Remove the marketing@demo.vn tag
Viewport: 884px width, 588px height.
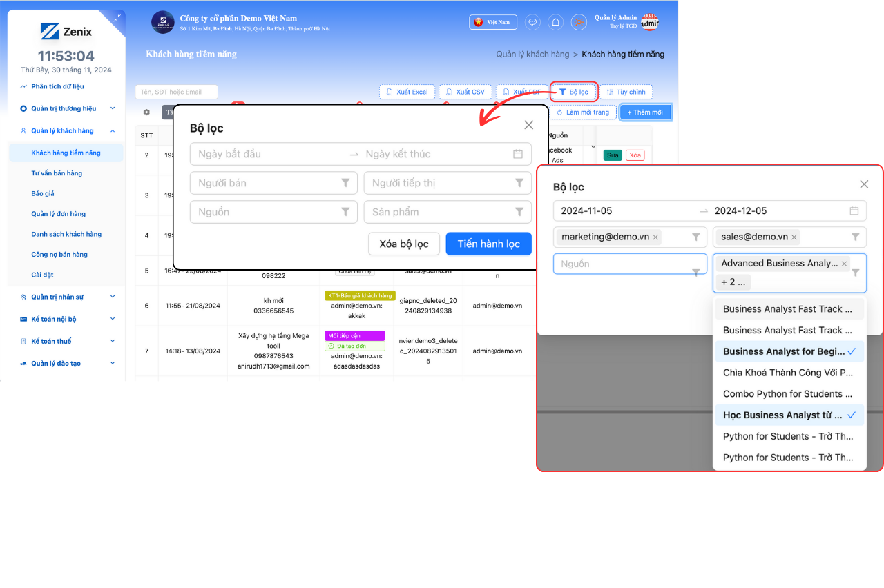655,237
